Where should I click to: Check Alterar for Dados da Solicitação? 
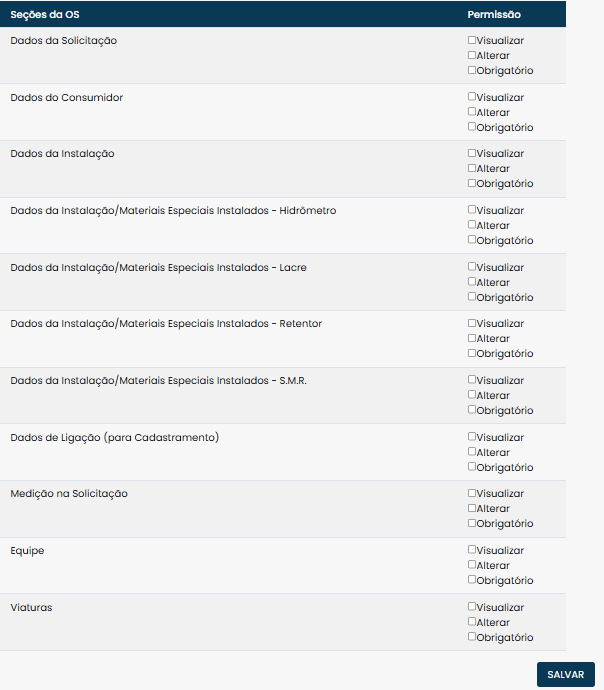(x=472, y=56)
